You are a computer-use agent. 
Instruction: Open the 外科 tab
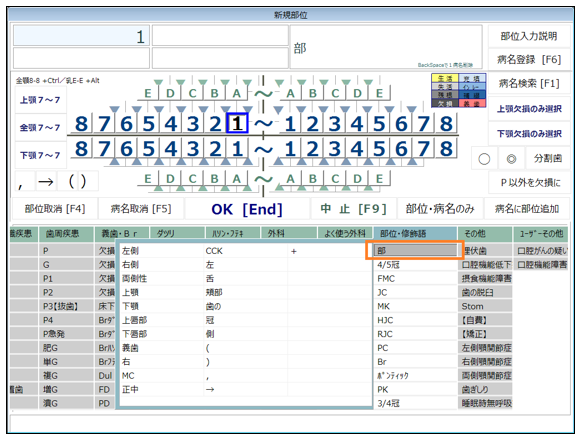point(288,233)
